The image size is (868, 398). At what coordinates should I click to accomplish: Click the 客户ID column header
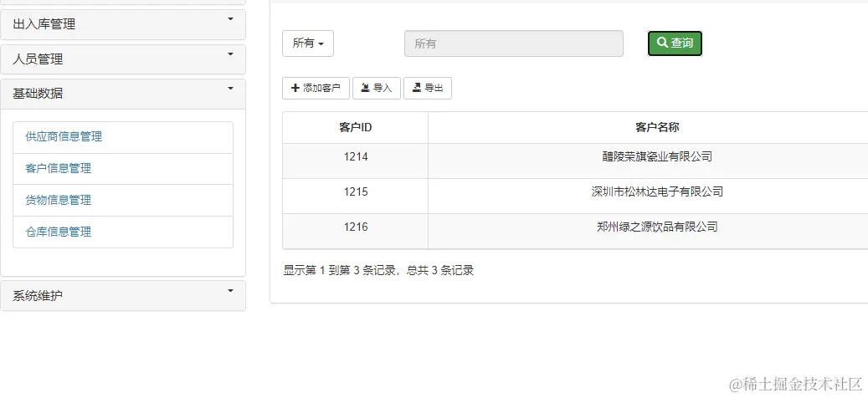click(x=356, y=128)
